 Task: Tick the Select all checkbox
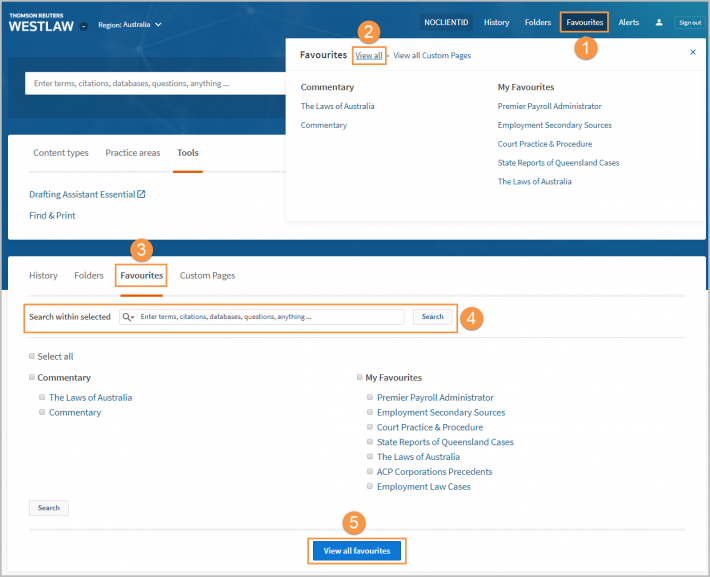(x=32, y=356)
